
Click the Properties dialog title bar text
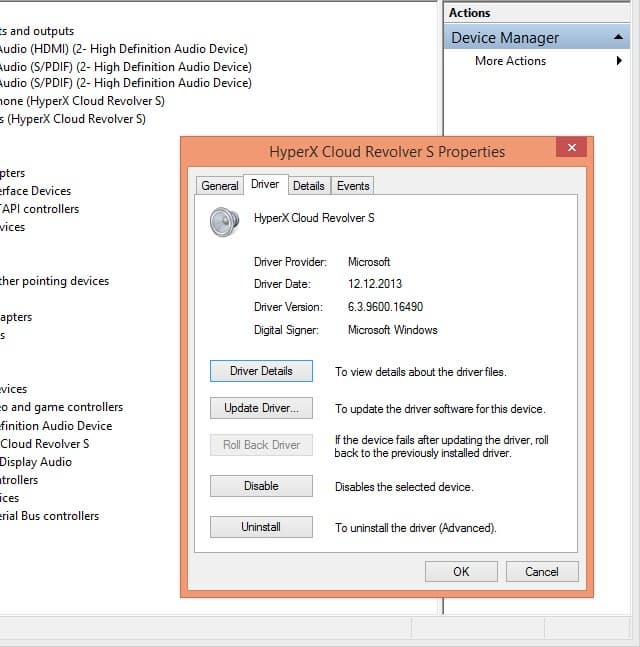387,151
